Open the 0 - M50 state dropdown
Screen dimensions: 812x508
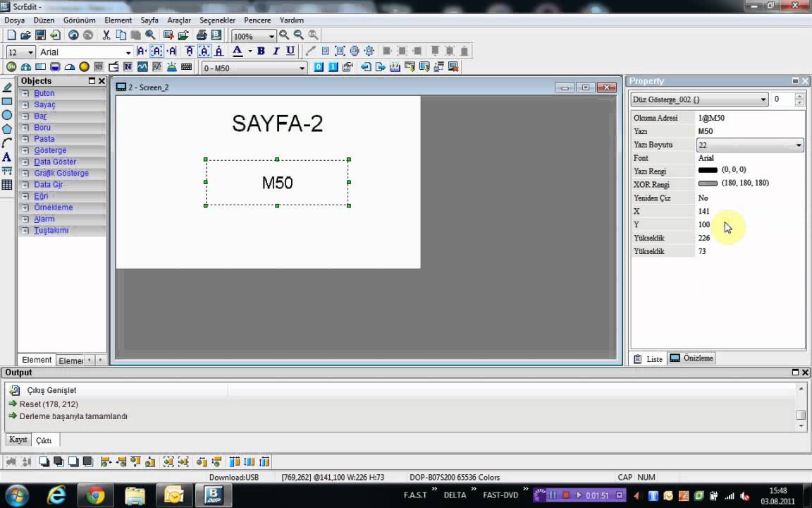click(302, 68)
